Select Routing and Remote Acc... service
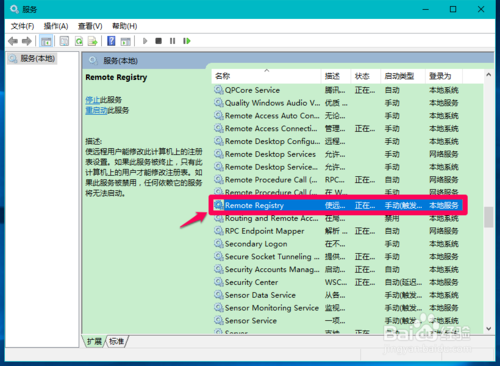The width and height of the screenshot is (500, 366). tap(337, 218)
